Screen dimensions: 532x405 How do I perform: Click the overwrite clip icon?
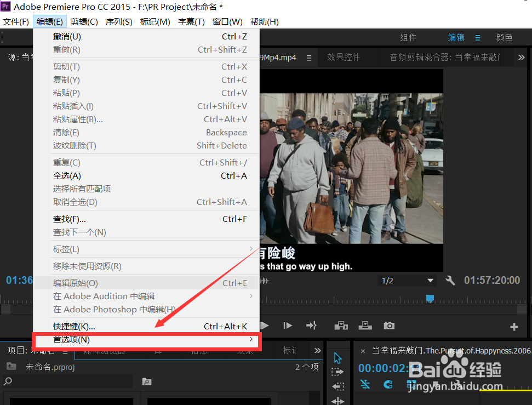365,326
